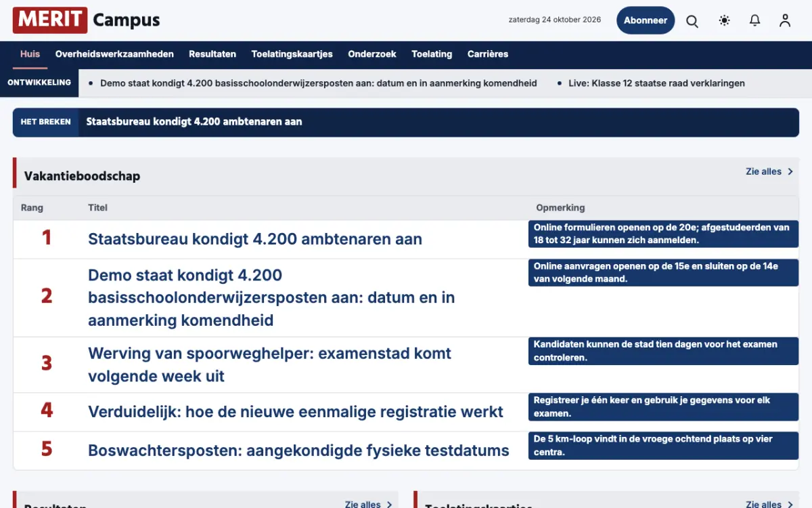Click Zie alles in Vakantieboodschap section
This screenshot has width=812, height=508.
tap(763, 172)
